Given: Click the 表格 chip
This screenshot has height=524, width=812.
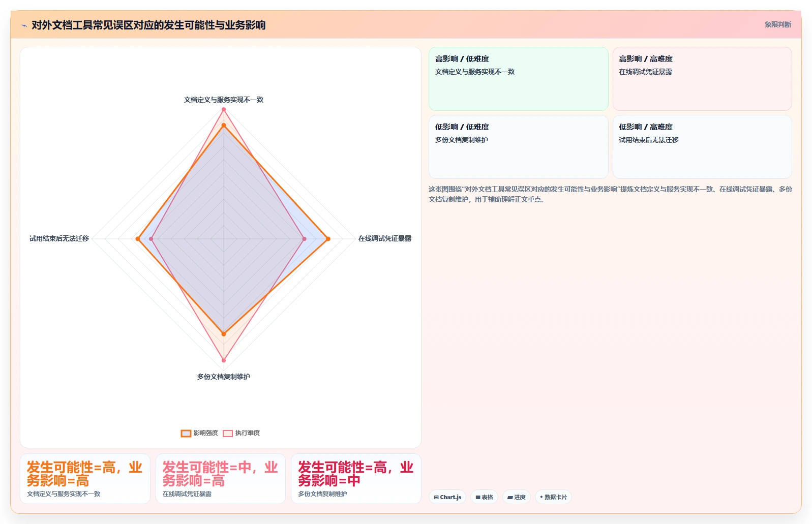Looking at the screenshot, I should click(484, 497).
